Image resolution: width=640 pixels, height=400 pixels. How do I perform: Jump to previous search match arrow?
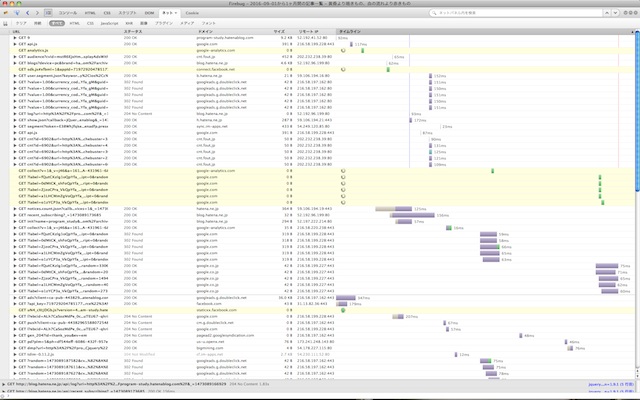click(607, 13)
